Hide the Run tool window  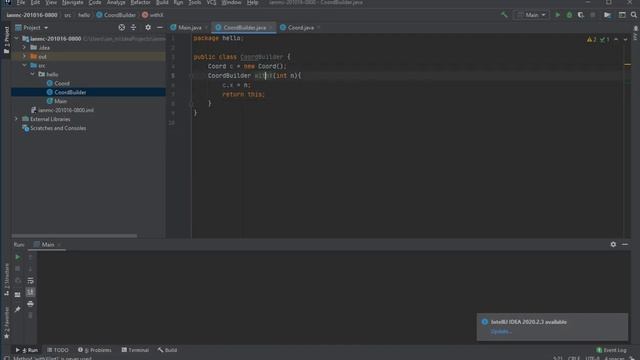tap(625, 244)
